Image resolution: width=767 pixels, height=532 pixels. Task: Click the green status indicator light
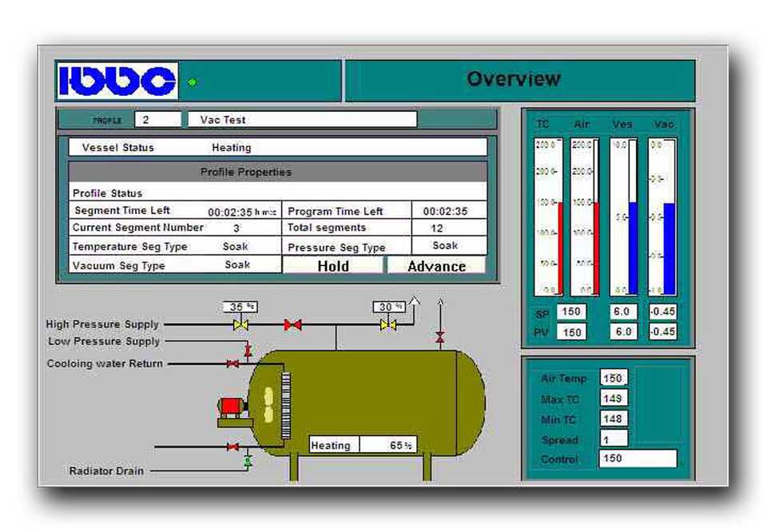[x=192, y=81]
